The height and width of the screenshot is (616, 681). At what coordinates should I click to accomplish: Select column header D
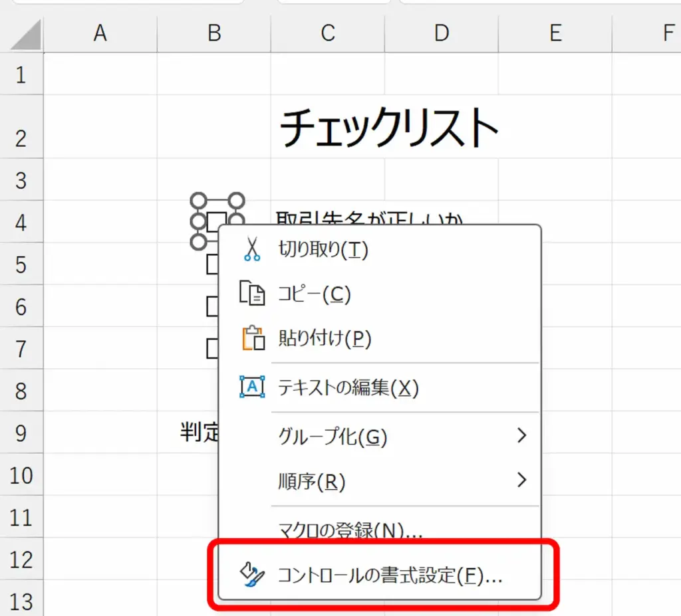point(441,33)
